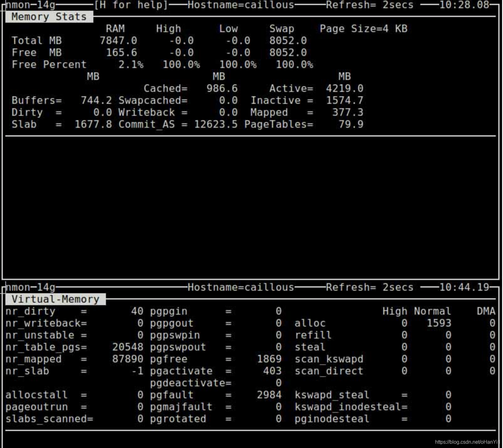Select the 'Swapcached=' label

coord(153,100)
